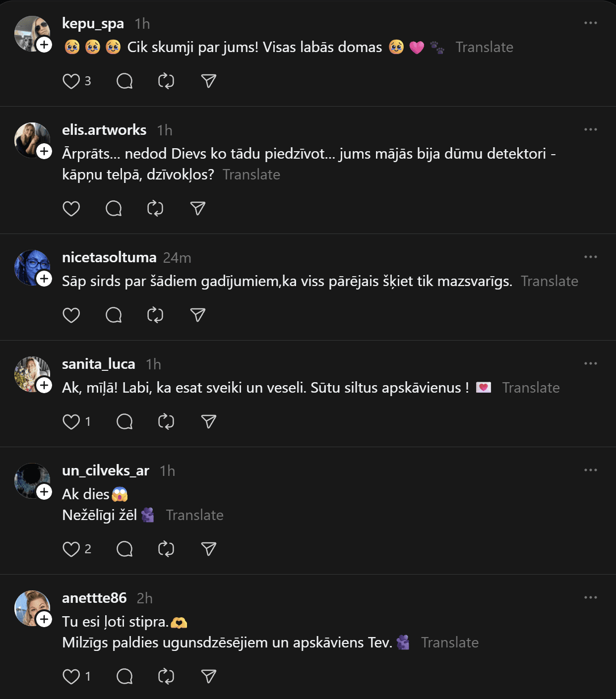Like elis.artworks' comment
Screen dimensions: 616x699
(x=71, y=209)
